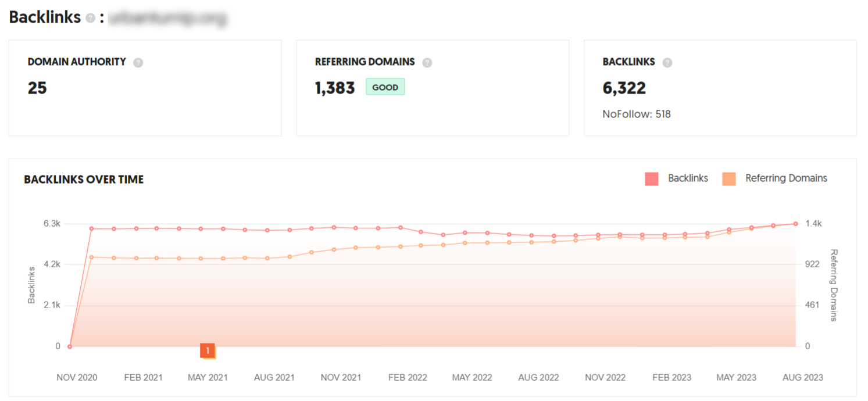This screenshot has height=401, width=868.
Task: Click the blurred domain name in title
Action: point(168,18)
